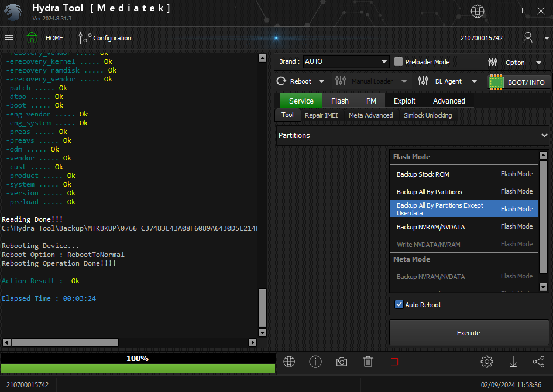
Task: Select Backup Stock ROM option
Action: click(x=465, y=174)
